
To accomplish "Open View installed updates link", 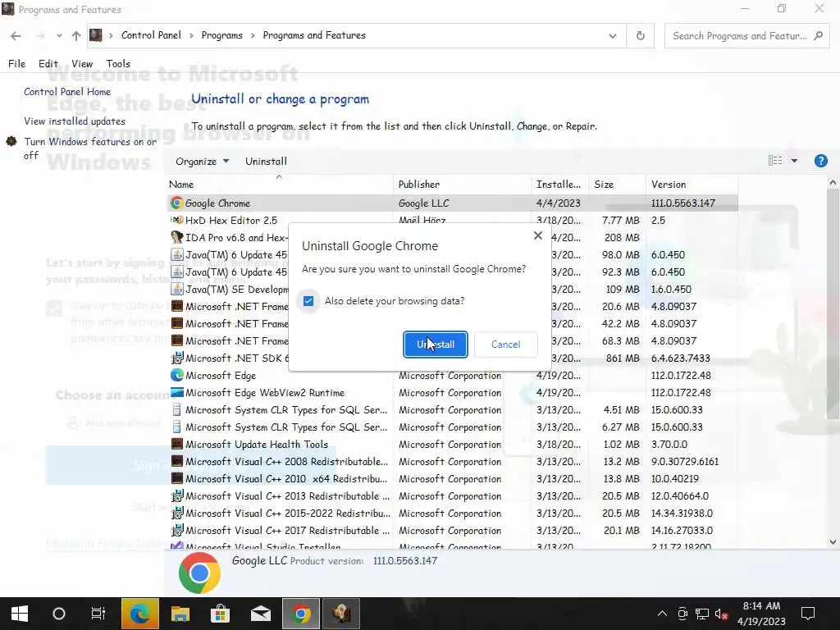I will coord(75,121).
